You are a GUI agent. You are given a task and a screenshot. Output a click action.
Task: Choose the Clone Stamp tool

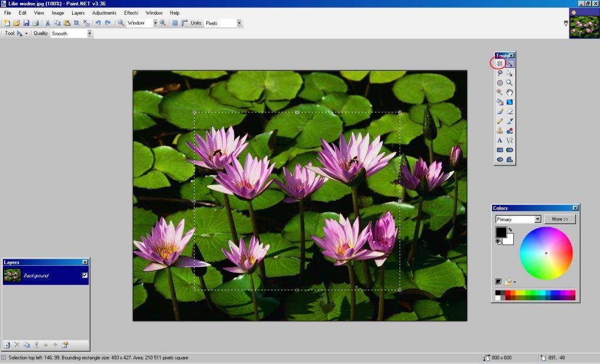[x=500, y=131]
